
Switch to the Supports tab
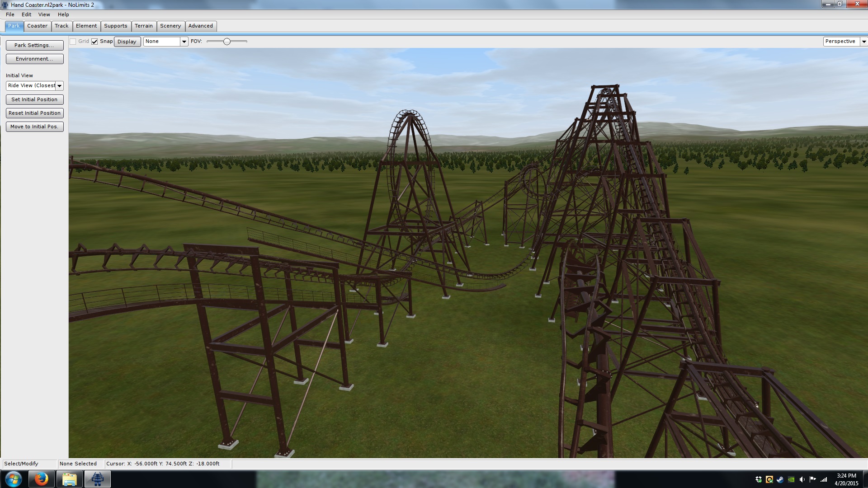[115, 26]
